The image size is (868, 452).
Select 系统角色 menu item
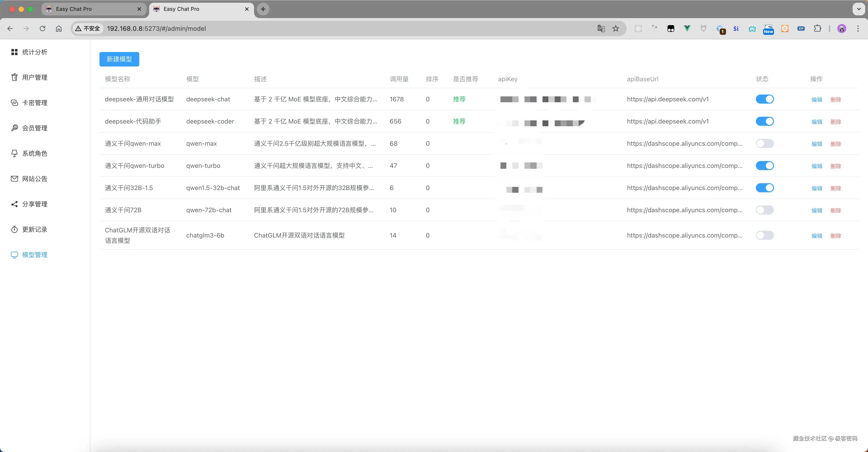(x=34, y=153)
